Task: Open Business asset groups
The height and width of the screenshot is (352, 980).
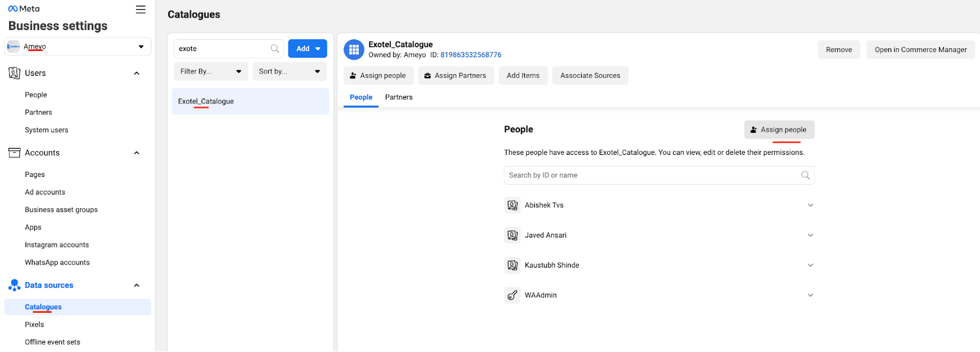Action: click(x=61, y=210)
